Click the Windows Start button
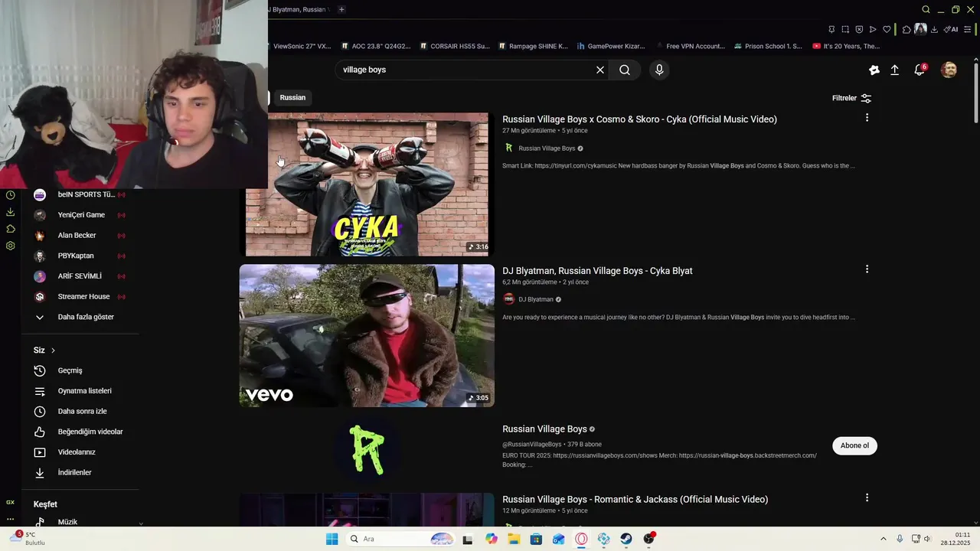The height and width of the screenshot is (551, 980). pos(332,539)
